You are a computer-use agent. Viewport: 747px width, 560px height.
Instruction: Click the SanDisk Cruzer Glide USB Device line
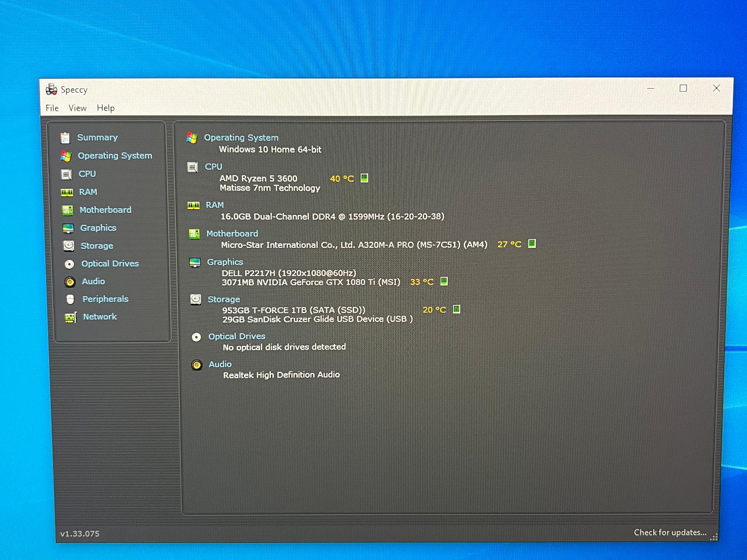click(317, 319)
